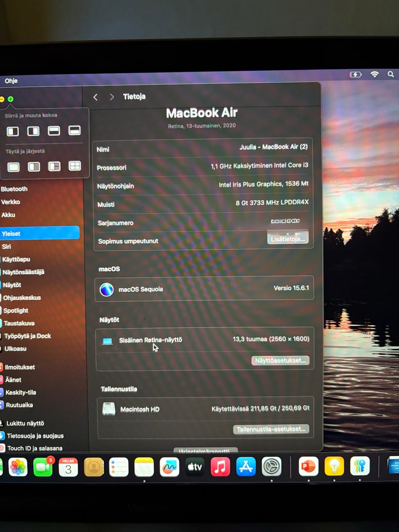
Task: Choose the left and right arrange layout
Action: (x=34, y=167)
